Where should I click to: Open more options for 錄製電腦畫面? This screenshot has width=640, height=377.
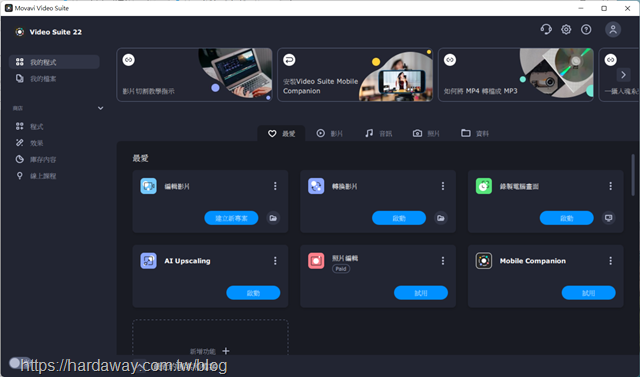click(x=611, y=186)
